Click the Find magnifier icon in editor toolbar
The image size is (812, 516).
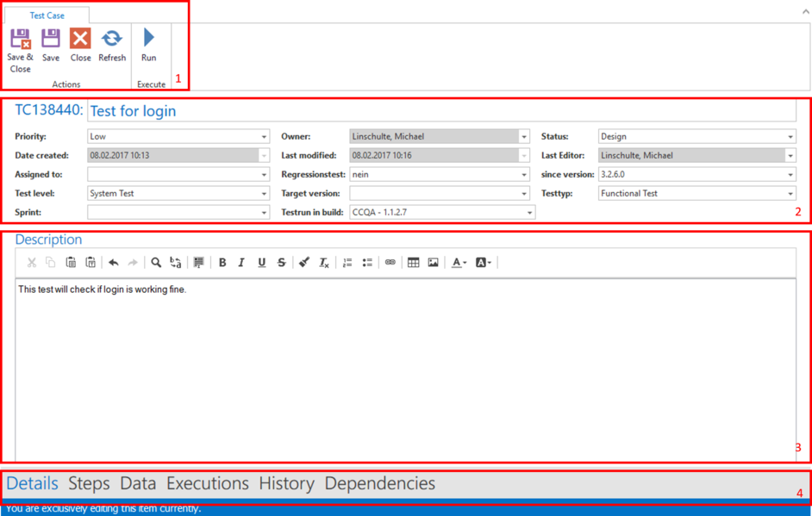pyautogui.click(x=156, y=263)
